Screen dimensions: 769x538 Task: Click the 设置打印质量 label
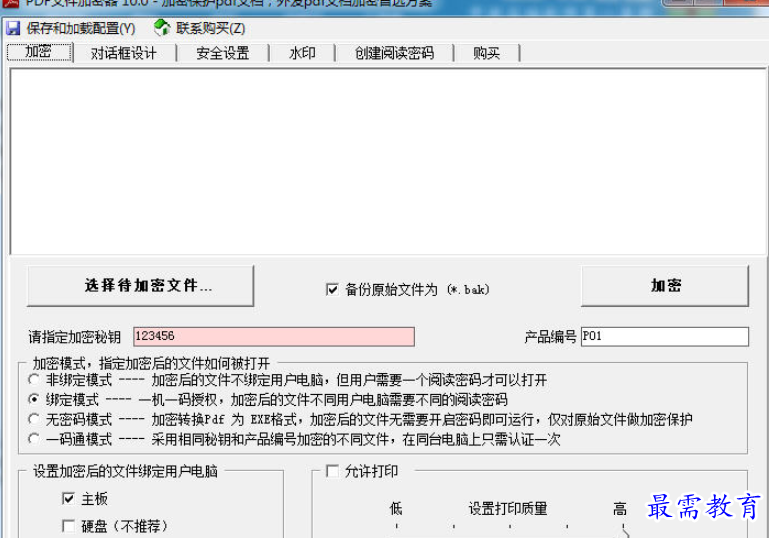(x=508, y=509)
